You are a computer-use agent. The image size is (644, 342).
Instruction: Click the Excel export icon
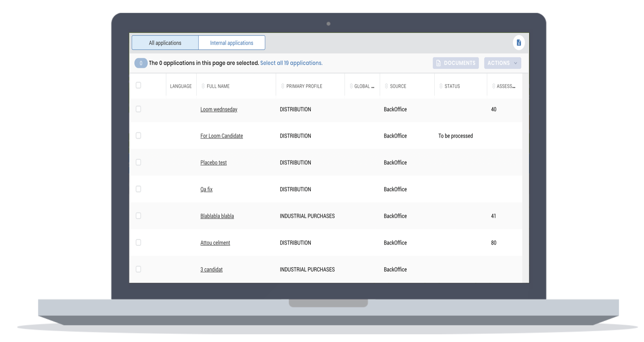coord(519,43)
